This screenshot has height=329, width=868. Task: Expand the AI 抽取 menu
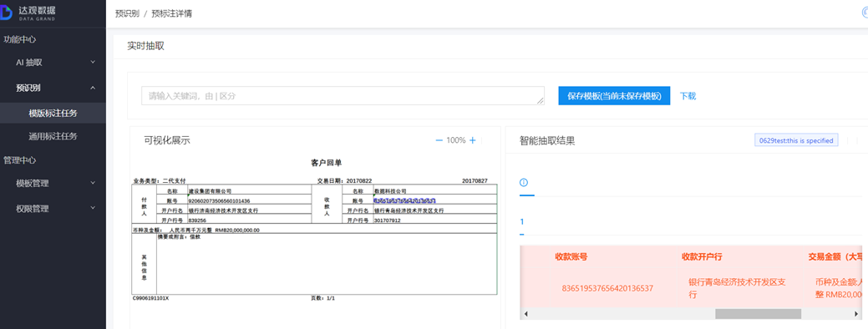[53, 63]
